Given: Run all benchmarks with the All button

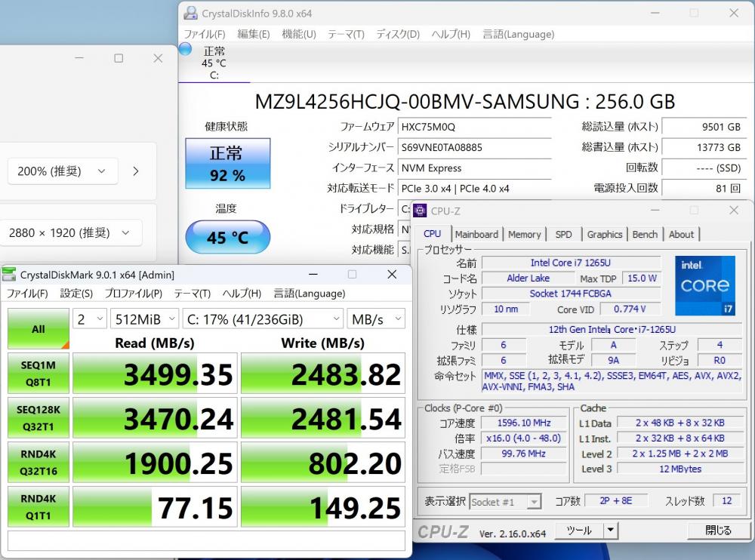Looking at the screenshot, I should pyautogui.click(x=39, y=329).
